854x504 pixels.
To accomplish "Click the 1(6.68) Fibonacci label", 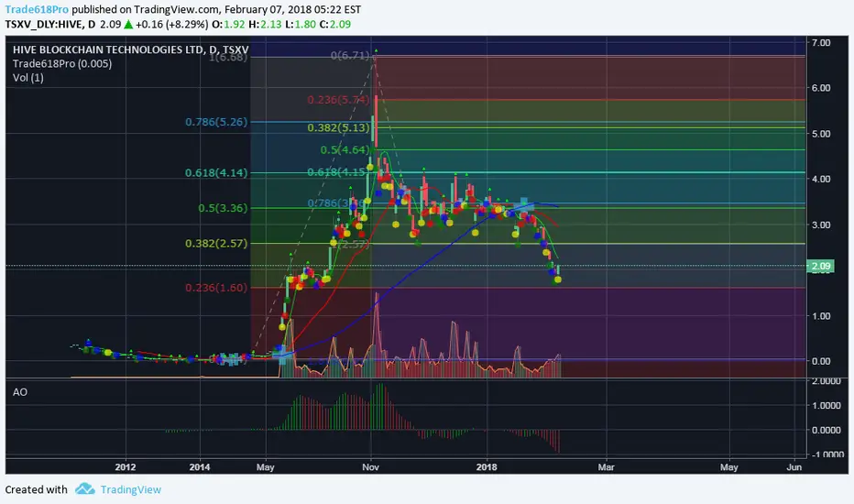I will pos(228,57).
